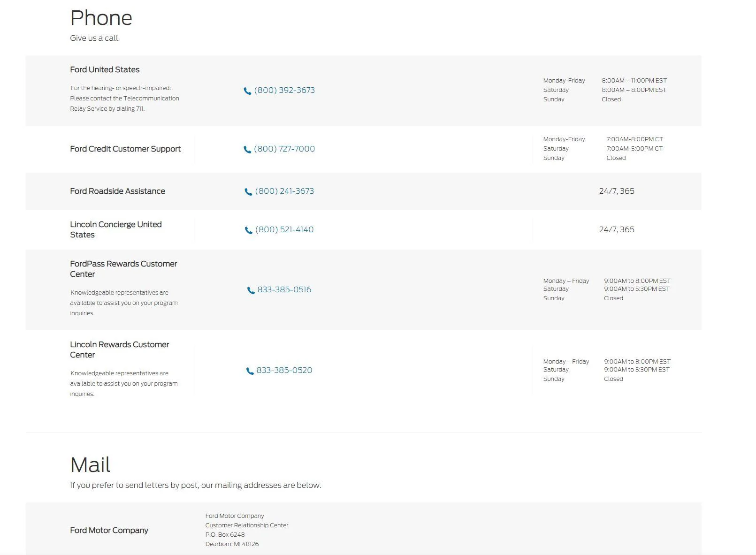Screen dimensions: 756x555
Task: Click 'Customer Relationship Center' address line
Action: [x=247, y=525]
